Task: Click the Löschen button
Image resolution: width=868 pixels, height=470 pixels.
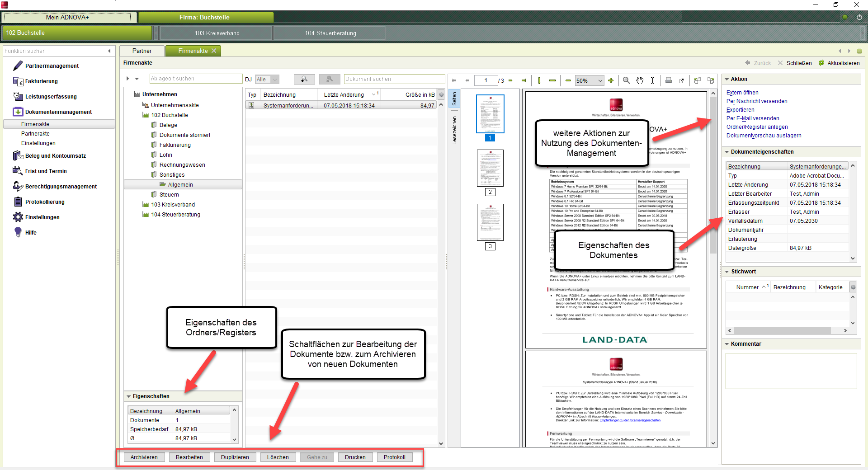Action: (x=278, y=457)
